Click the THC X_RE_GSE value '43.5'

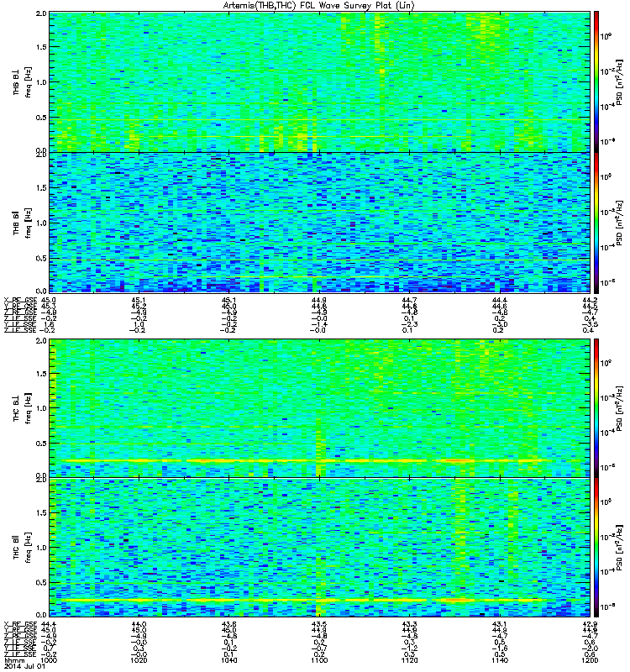319,623
